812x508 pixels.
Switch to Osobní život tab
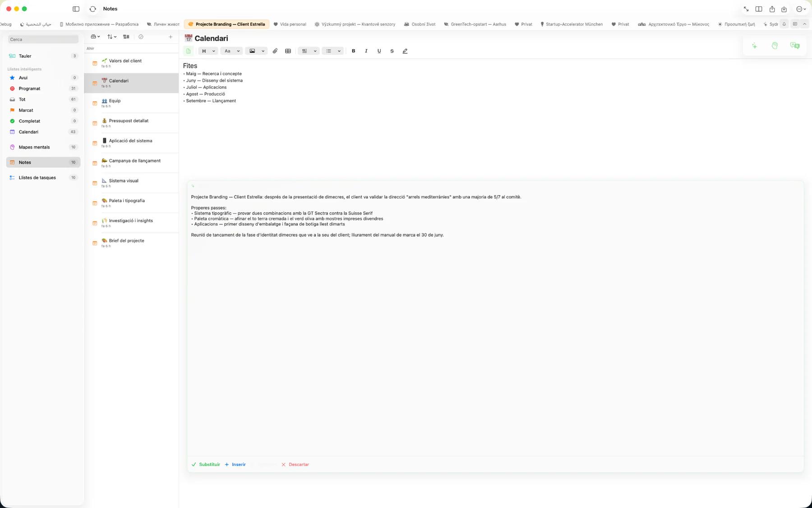(x=420, y=24)
